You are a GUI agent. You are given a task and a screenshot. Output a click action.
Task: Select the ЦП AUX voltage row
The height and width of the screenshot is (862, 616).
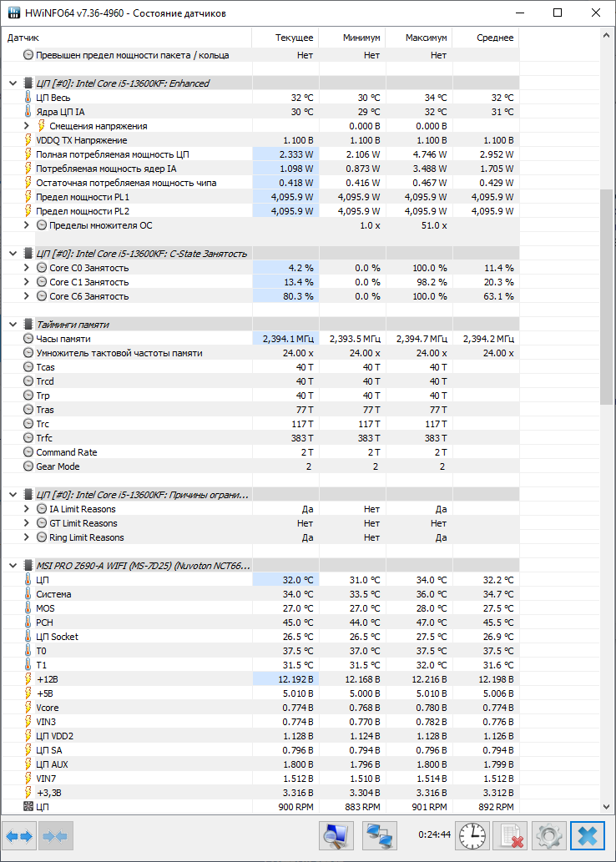[260, 764]
